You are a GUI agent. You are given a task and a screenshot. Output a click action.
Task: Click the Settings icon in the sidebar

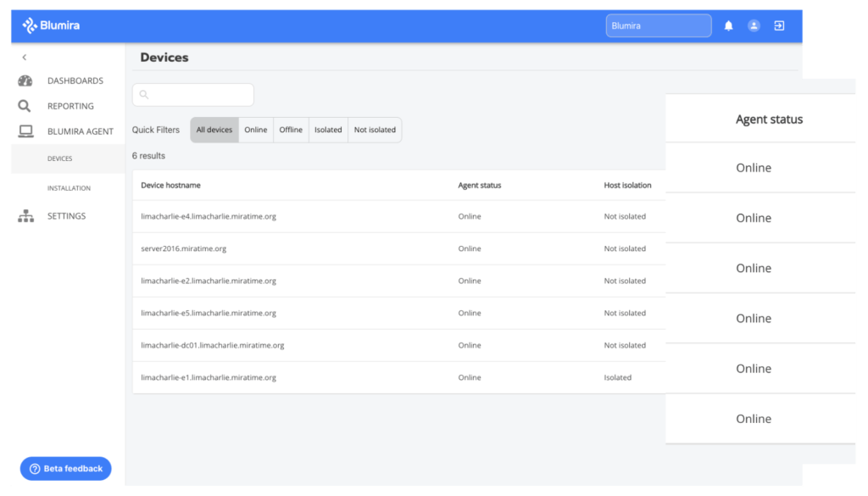(25, 215)
